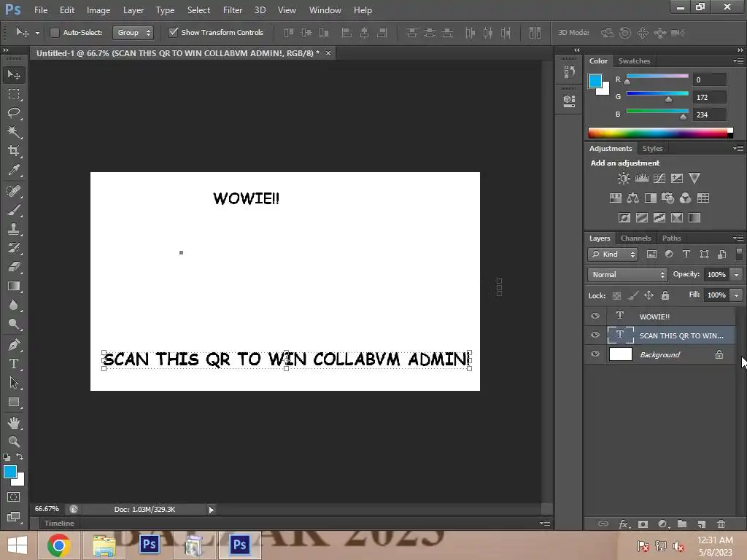Click the Levels adjustment icon

pyautogui.click(x=642, y=179)
